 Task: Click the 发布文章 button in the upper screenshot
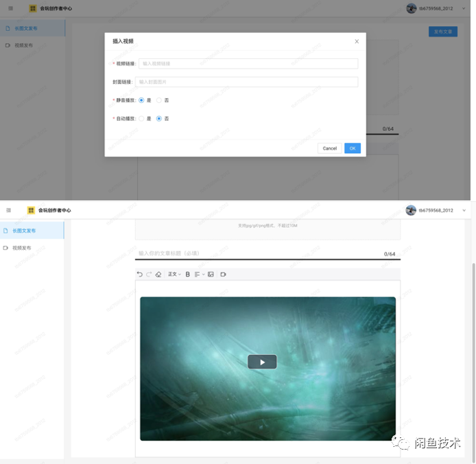(x=443, y=32)
